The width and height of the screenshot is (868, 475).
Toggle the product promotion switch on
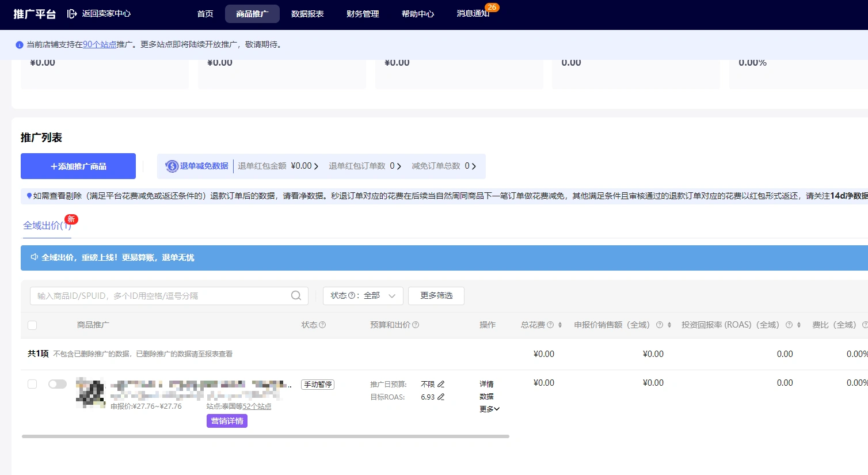(x=58, y=384)
